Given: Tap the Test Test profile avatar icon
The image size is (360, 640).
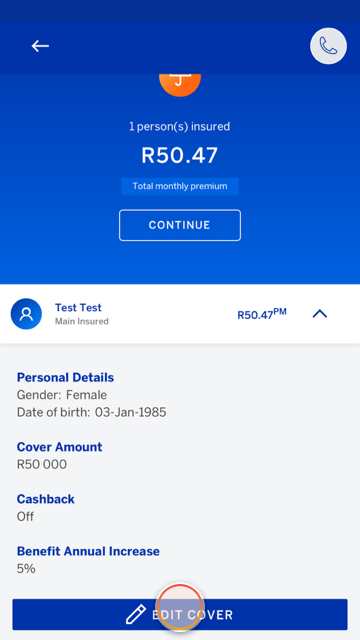Looking at the screenshot, I should [26, 314].
